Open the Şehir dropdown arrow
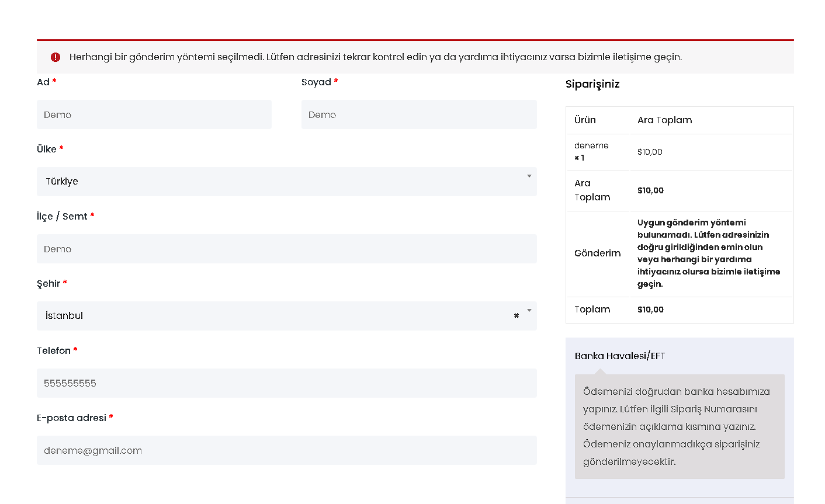This screenshot has width=825, height=504. point(529,311)
